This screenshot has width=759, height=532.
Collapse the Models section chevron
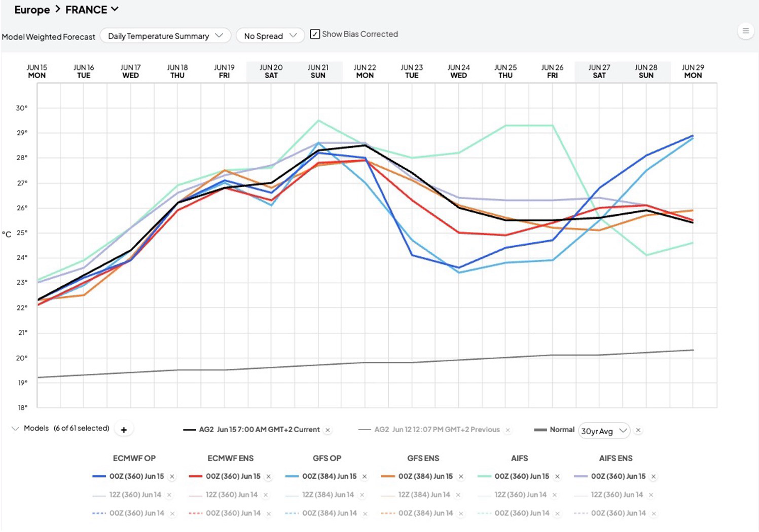(x=15, y=429)
